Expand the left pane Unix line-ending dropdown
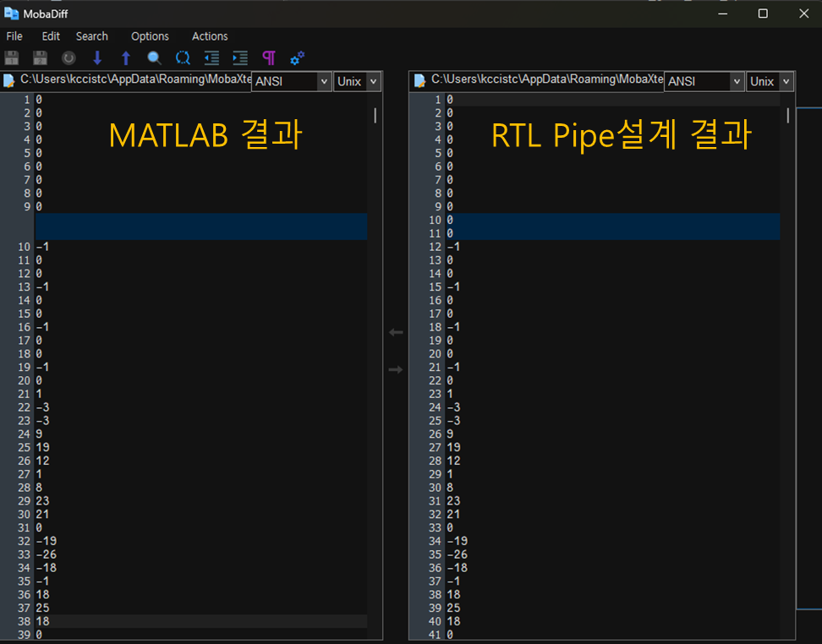822x644 pixels. [374, 82]
